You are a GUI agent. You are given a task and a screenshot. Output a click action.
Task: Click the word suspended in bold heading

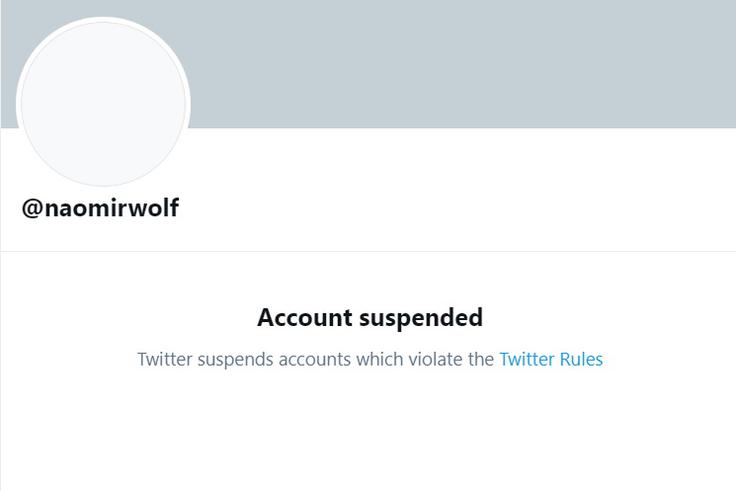[x=421, y=318]
